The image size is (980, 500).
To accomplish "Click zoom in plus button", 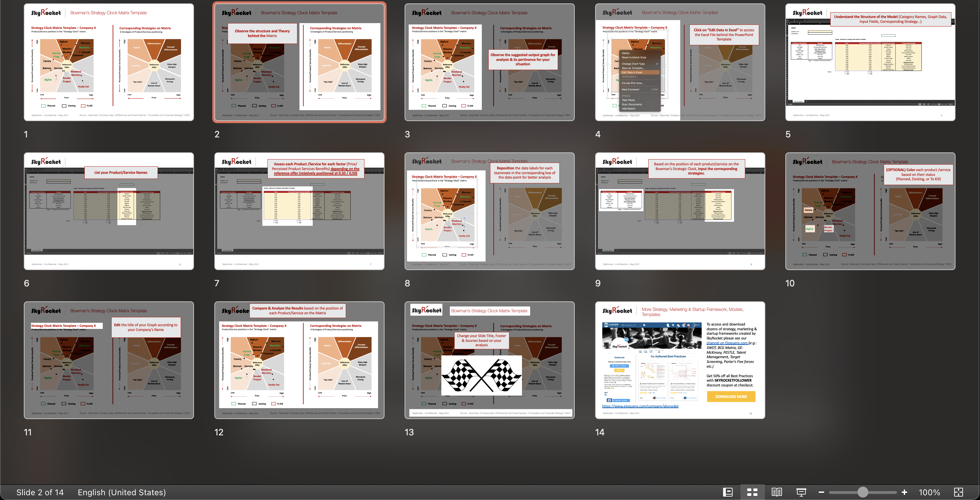I will coord(904,492).
